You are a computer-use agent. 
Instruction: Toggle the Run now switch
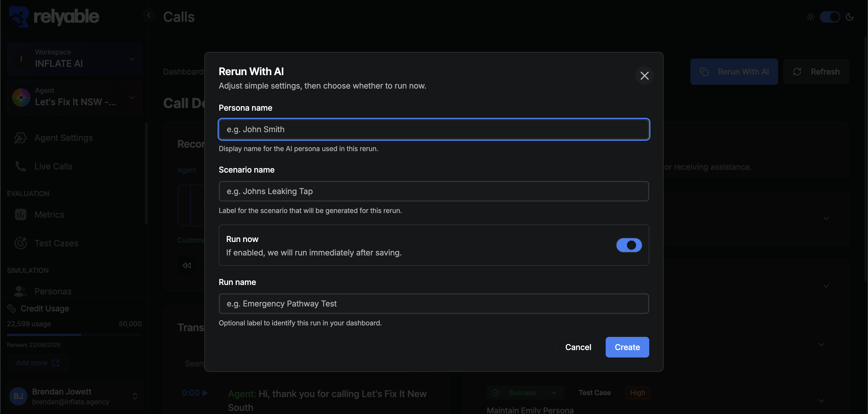point(629,245)
